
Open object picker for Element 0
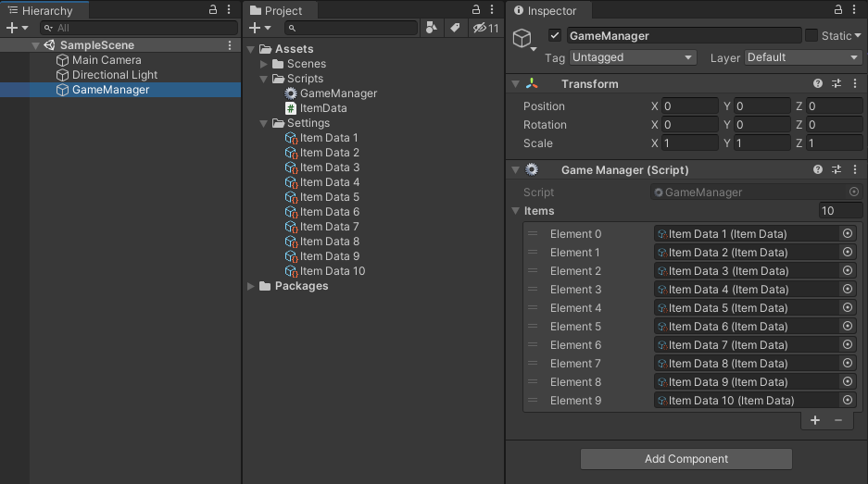(x=848, y=233)
